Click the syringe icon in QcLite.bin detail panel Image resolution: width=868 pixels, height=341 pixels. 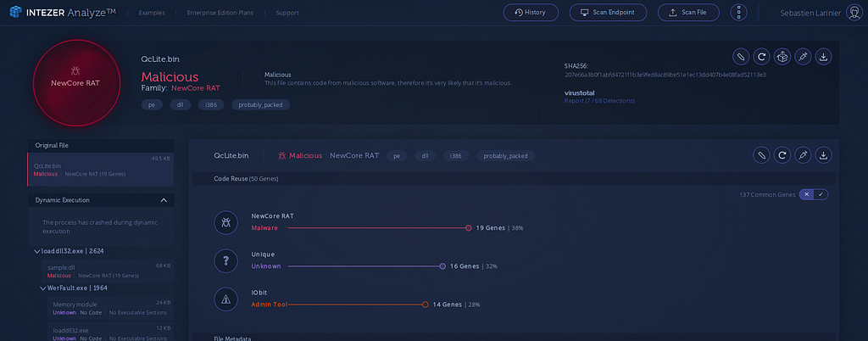coord(803,155)
